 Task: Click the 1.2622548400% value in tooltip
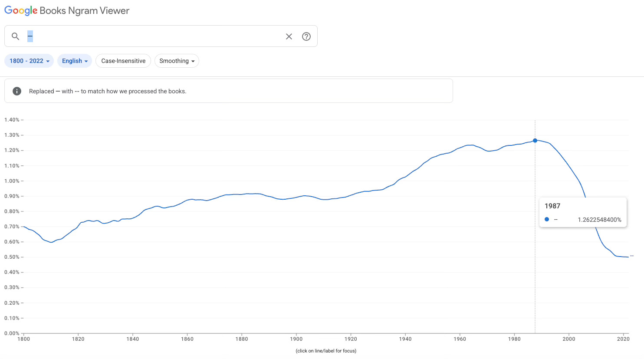(599, 220)
